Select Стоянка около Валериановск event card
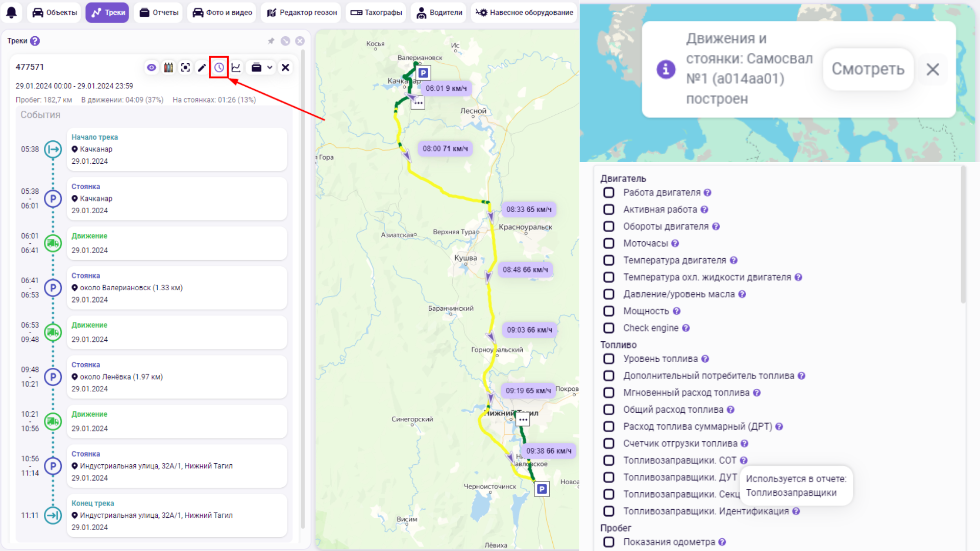The height and width of the screenshot is (551, 980). [177, 288]
